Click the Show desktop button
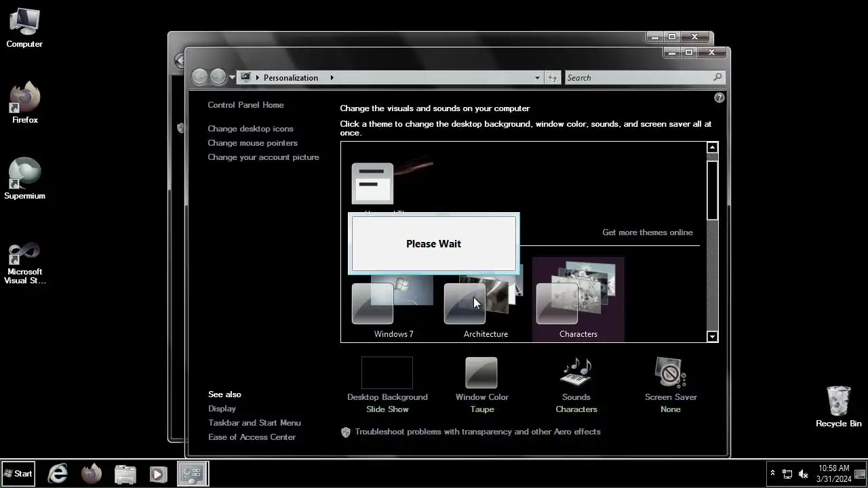868x488 pixels. coord(860,474)
